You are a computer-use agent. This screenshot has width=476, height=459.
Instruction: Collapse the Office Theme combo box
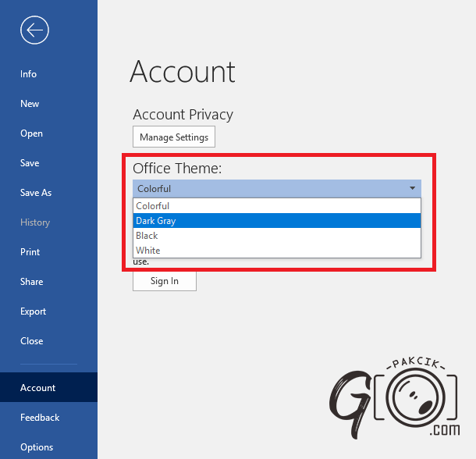[x=277, y=189]
